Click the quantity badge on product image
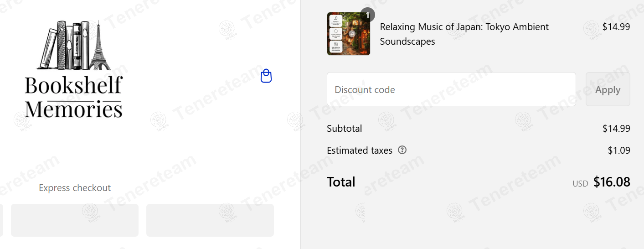Viewport: 644px width, 249px height. click(367, 15)
